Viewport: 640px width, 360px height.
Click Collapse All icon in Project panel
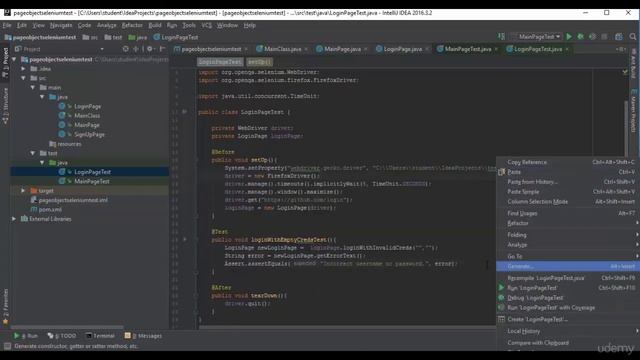[x=136, y=49]
